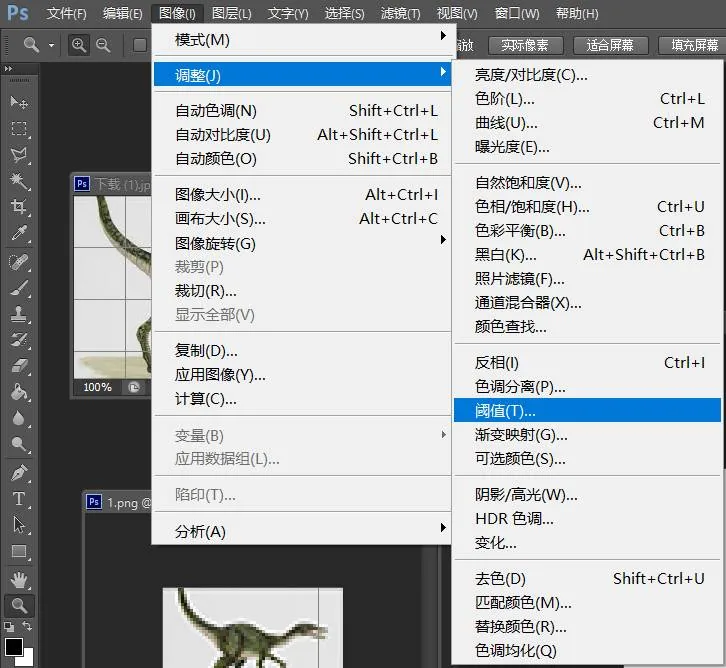Select the Blur tool
The image size is (726, 668).
pyautogui.click(x=19, y=418)
